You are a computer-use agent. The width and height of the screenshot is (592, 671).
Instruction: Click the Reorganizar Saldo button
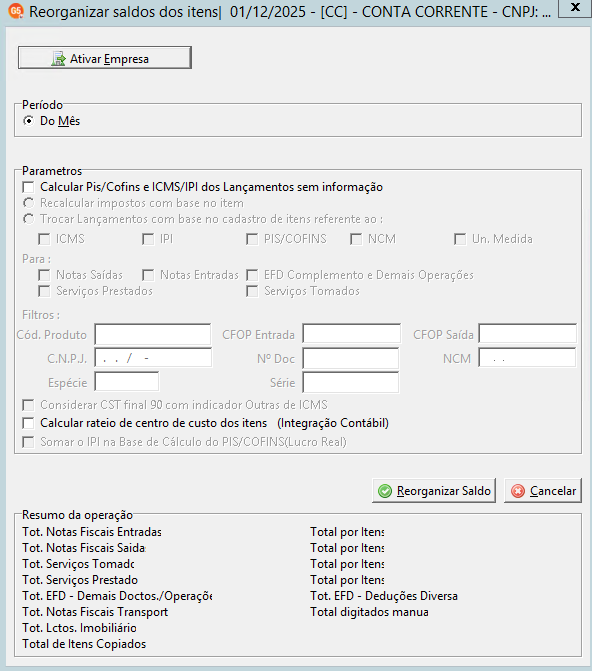(x=434, y=490)
